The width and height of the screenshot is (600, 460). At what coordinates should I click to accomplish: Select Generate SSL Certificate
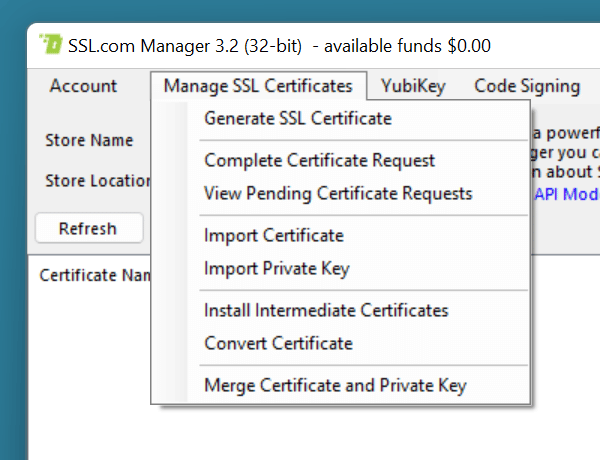[x=297, y=119]
